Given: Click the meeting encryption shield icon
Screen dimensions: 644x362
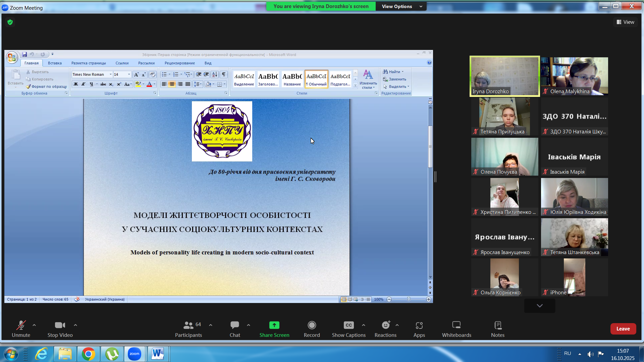Looking at the screenshot, I should click(x=10, y=22).
